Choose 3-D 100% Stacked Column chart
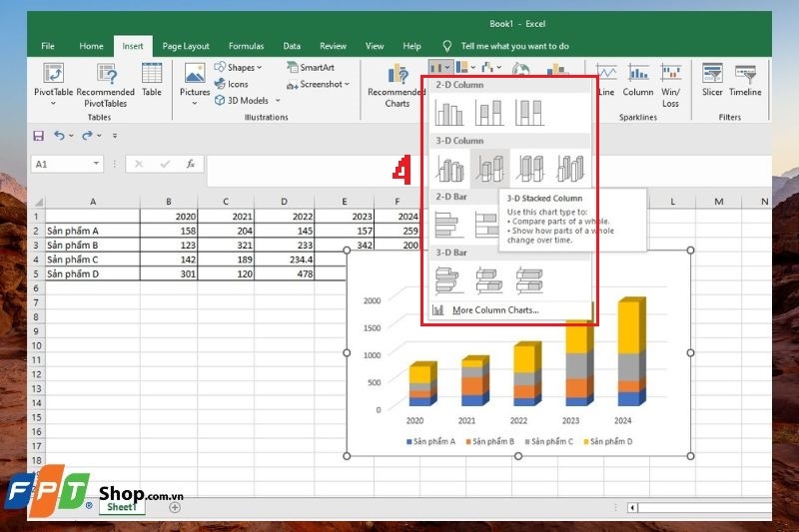The image size is (799, 532). 529,168
